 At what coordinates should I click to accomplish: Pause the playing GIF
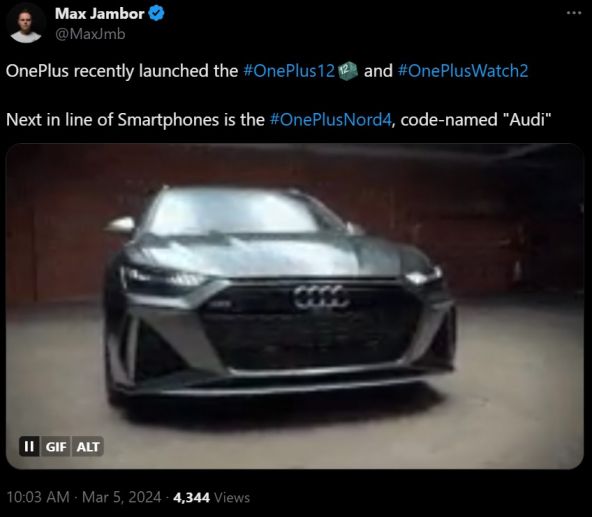[x=29, y=446]
